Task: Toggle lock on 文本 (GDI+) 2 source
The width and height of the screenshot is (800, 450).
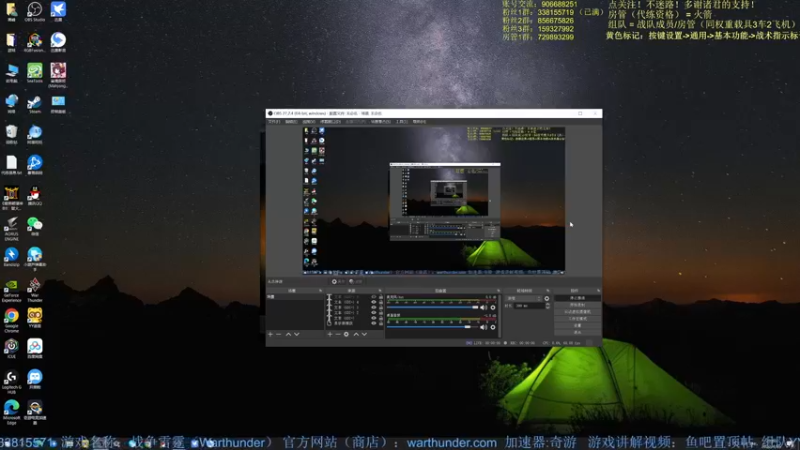Action: coord(381,313)
